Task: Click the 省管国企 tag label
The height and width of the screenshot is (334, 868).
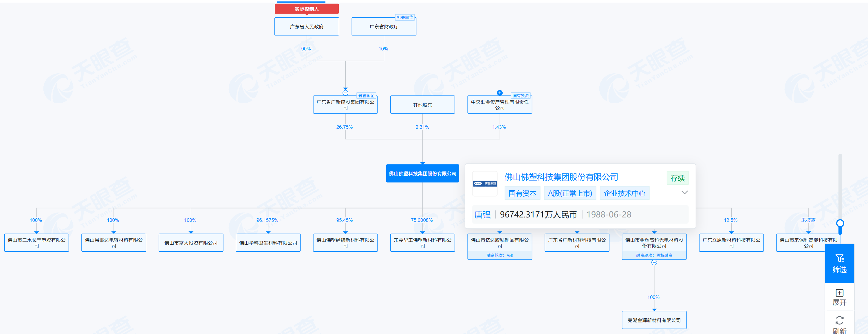Action: [x=366, y=96]
